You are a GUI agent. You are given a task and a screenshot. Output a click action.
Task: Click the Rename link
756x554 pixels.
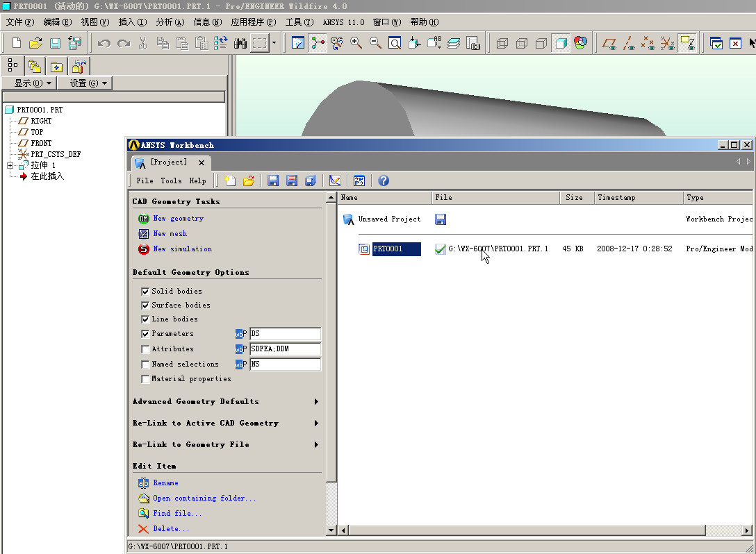pyautogui.click(x=166, y=482)
